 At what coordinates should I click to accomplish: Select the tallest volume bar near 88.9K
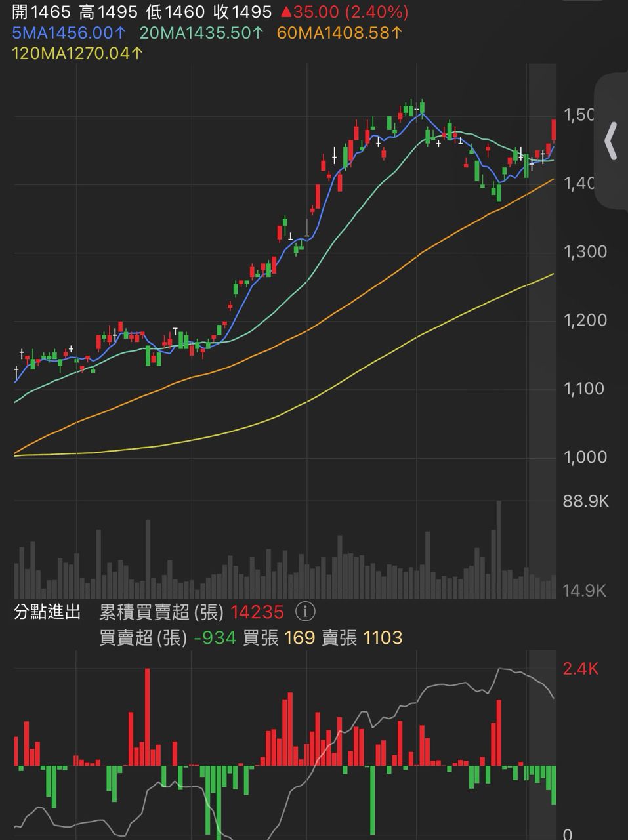coord(499,549)
